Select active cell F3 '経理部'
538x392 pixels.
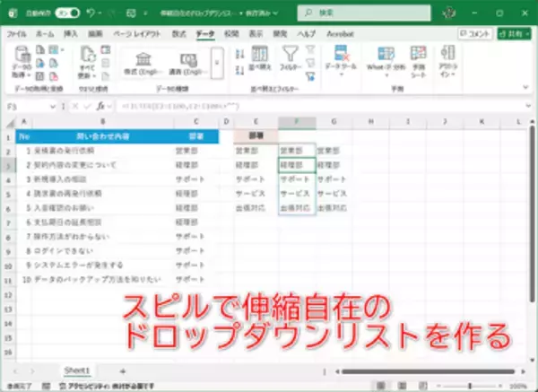(x=297, y=165)
